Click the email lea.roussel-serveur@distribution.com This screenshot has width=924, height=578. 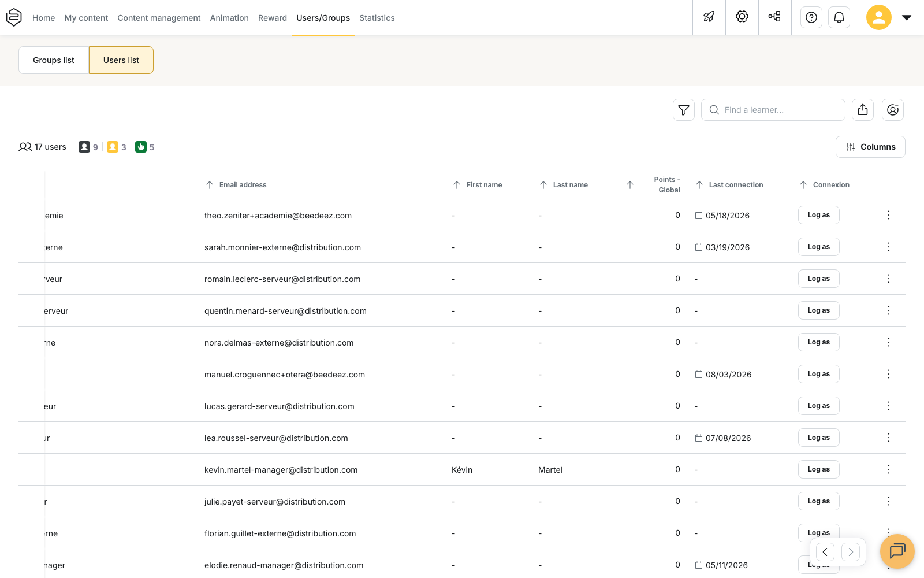click(x=276, y=438)
